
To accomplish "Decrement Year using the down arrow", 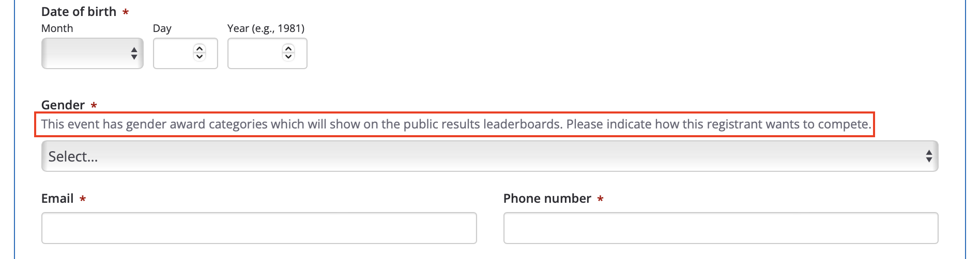I will point(288,57).
